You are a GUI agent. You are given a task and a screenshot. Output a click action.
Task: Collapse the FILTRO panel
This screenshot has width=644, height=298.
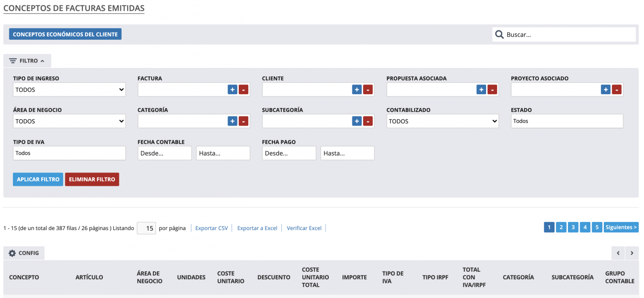(27, 61)
